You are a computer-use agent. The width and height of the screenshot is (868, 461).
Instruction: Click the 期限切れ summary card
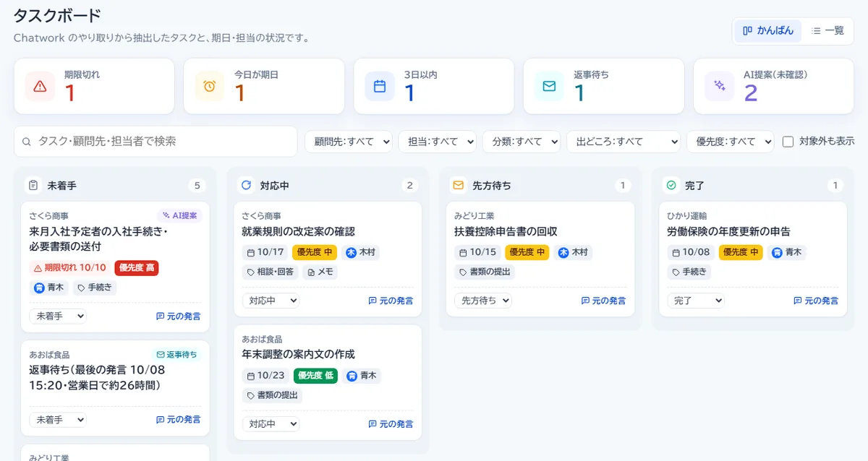(94, 86)
